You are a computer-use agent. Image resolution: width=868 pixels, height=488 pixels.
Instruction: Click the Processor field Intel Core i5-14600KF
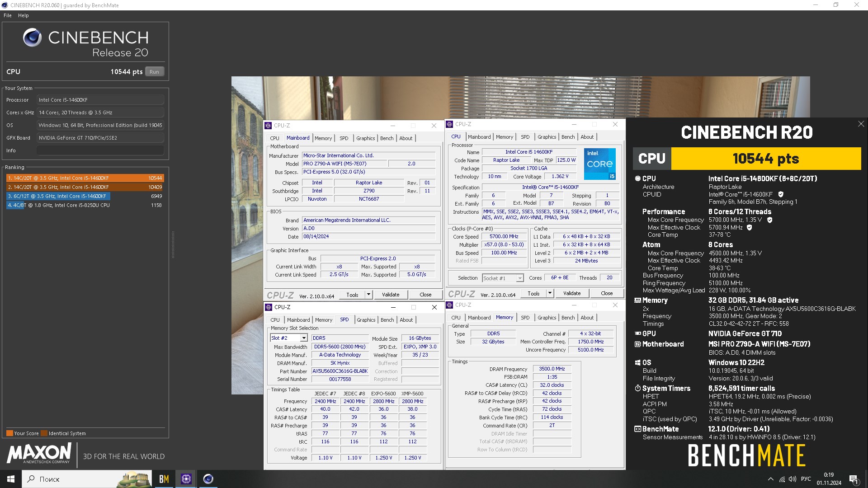(100, 100)
